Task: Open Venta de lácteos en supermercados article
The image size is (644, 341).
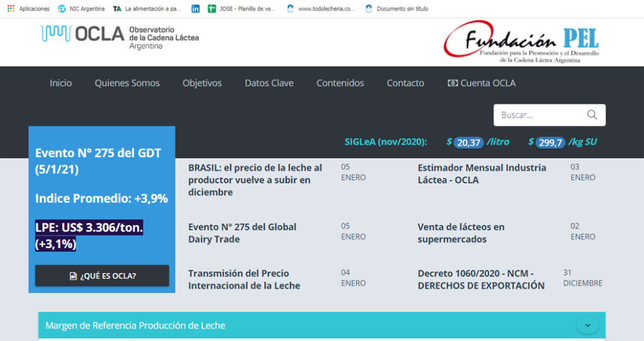Action: coord(460,233)
